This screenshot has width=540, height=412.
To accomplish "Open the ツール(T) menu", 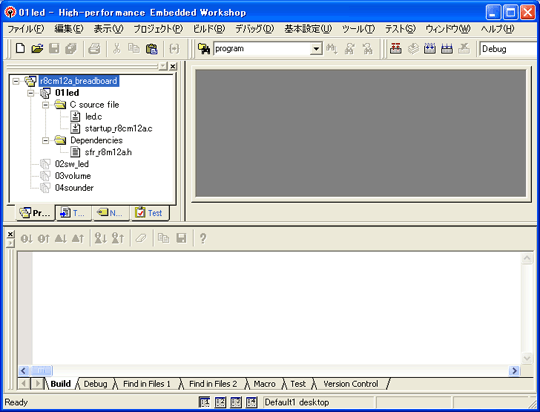I will tap(358, 29).
